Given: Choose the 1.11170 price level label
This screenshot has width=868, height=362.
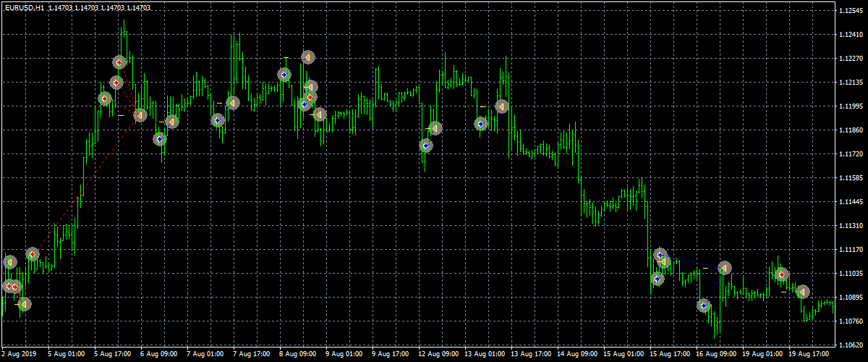Looking at the screenshot, I should pos(851,250).
